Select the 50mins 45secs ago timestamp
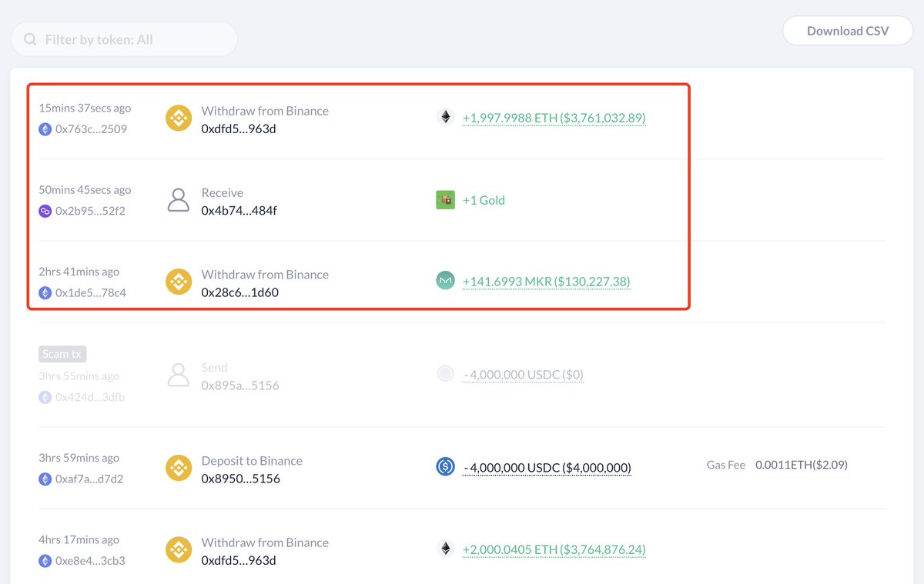Screen dimensions: 924x584 (85, 190)
